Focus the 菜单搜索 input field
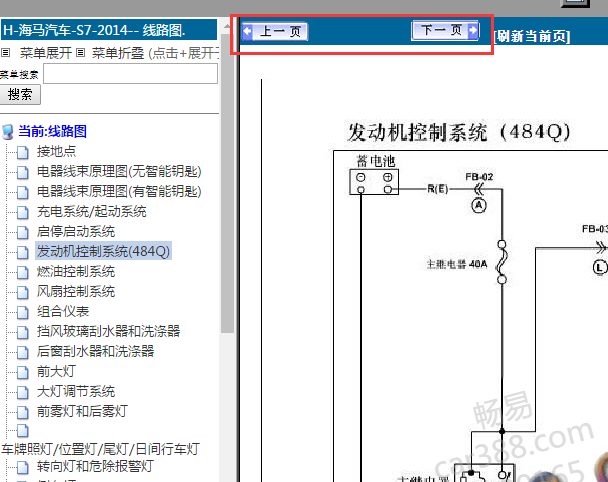The image size is (608, 482). tap(130, 74)
